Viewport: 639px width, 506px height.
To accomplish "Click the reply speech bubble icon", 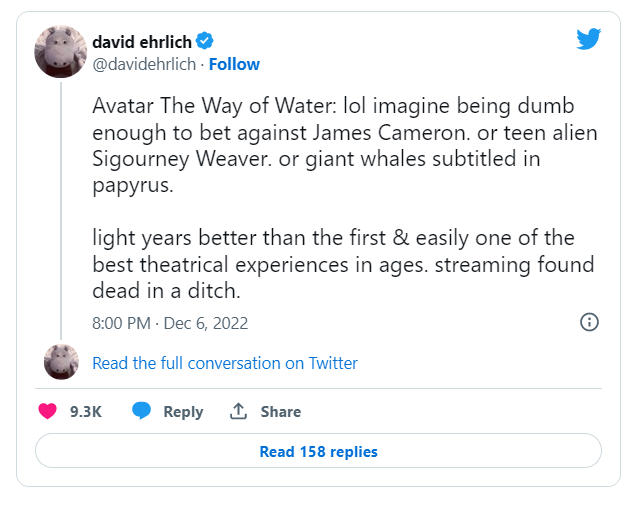I will pyautogui.click(x=142, y=411).
